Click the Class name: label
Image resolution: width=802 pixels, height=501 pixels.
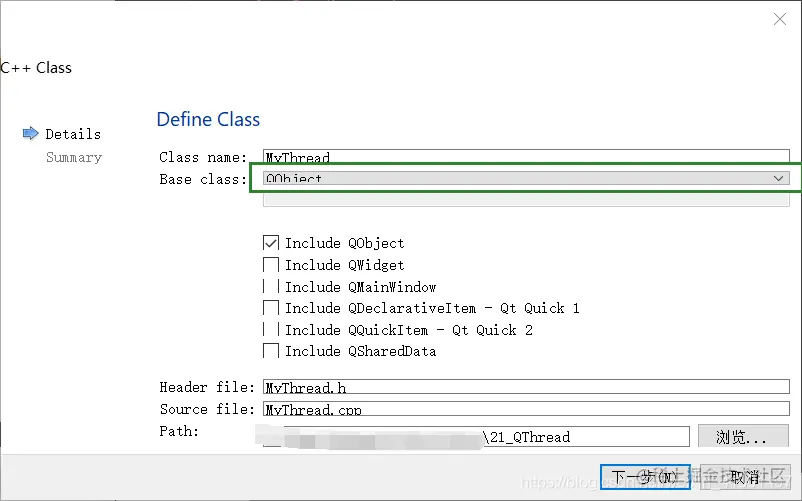click(x=203, y=157)
